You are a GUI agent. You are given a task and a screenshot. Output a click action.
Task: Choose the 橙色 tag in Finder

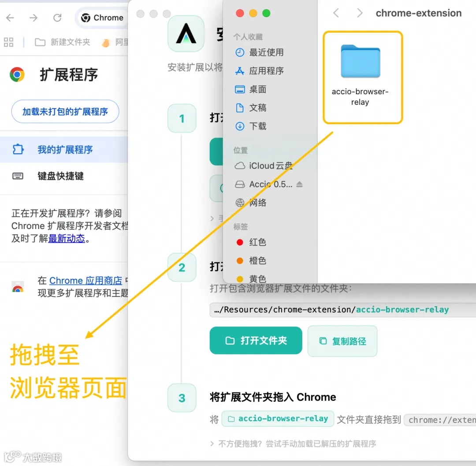(x=251, y=261)
